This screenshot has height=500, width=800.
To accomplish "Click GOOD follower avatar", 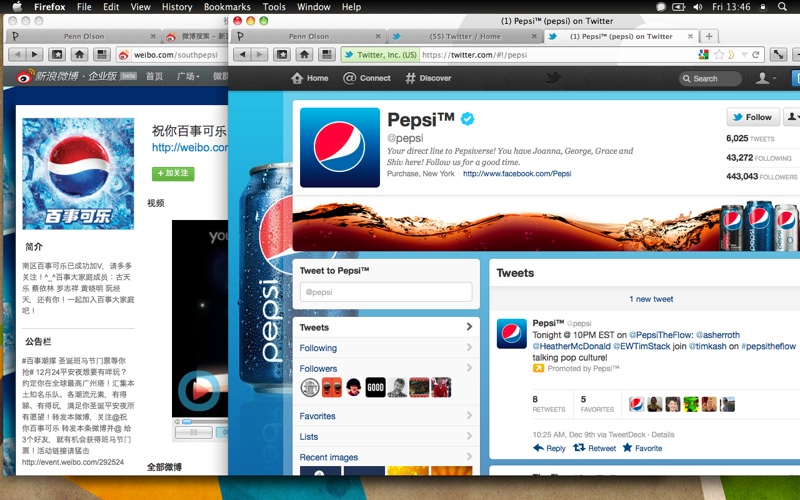I will pos(376,387).
